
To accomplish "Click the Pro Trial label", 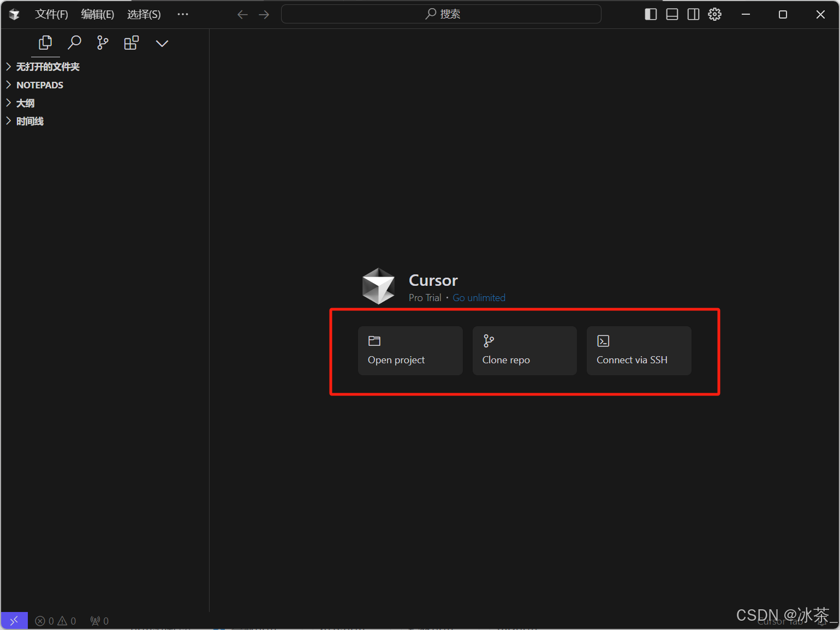I will point(425,298).
